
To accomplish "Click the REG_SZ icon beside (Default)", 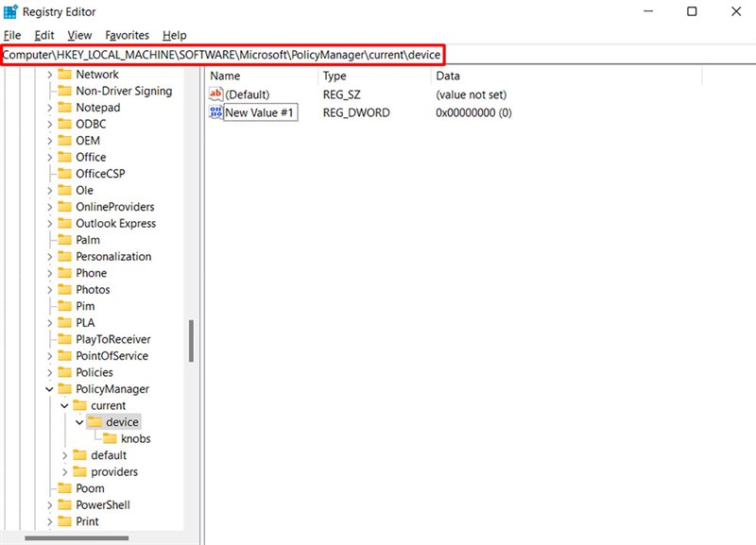I will (215, 94).
